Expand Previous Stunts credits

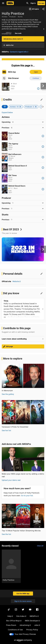pyautogui.click(x=23, y=220)
